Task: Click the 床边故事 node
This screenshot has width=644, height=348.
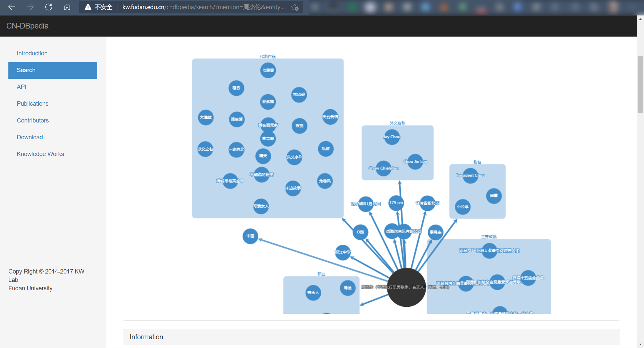Action: (x=293, y=188)
